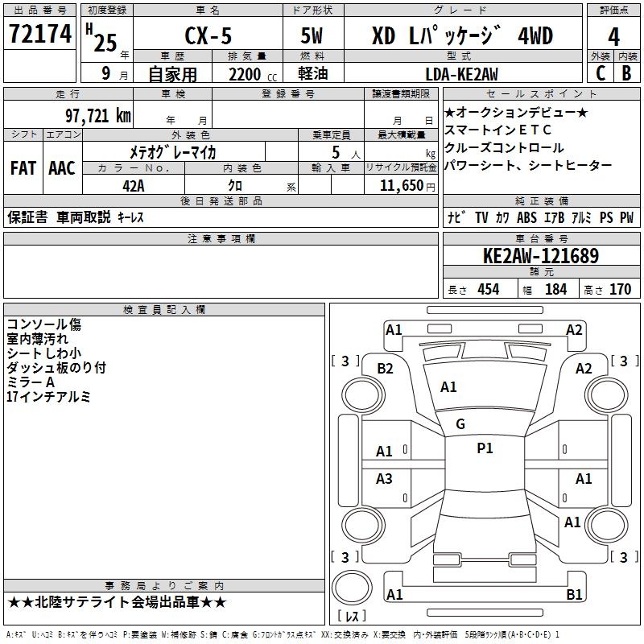Screen dimensions: 644x644
Task: Click the air conditioner value AAC
Action: (x=62, y=168)
